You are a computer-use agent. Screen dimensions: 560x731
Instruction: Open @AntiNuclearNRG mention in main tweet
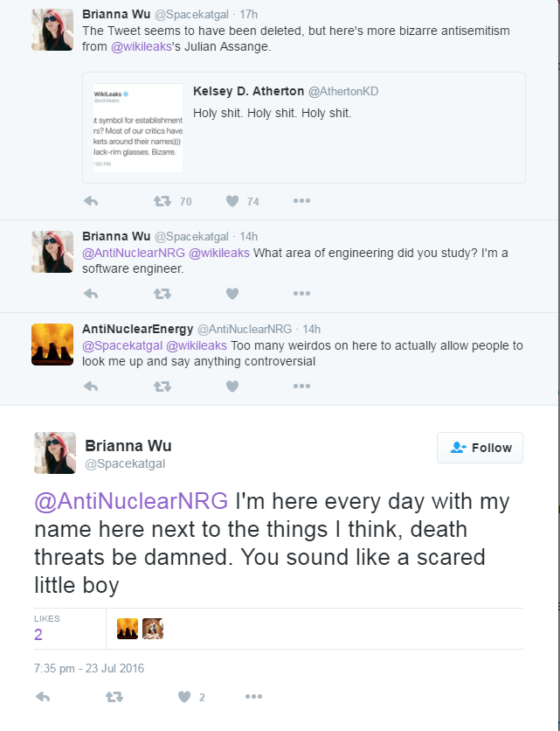point(131,501)
